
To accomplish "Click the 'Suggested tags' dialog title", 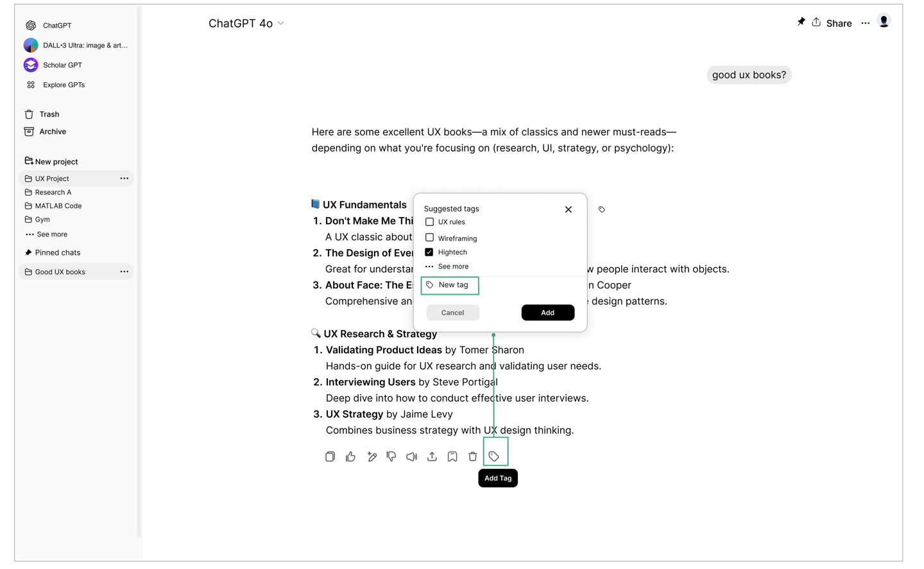I will pos(451,209).
